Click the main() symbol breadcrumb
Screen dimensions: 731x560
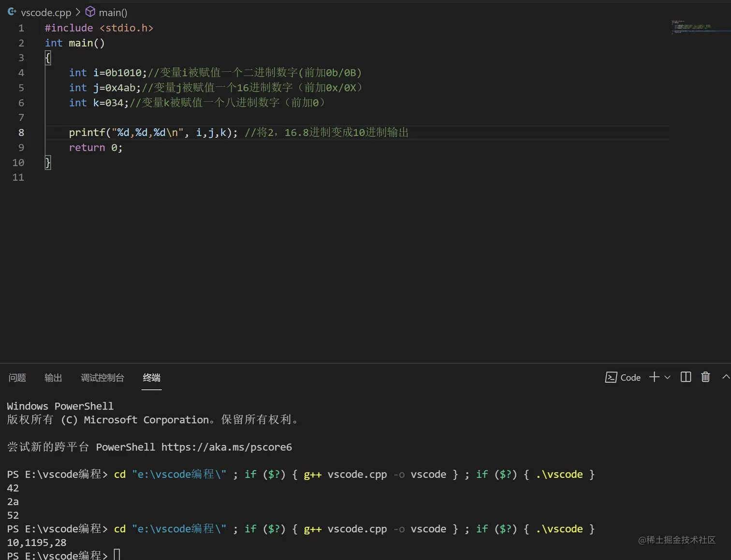click(x=113, y=13)
